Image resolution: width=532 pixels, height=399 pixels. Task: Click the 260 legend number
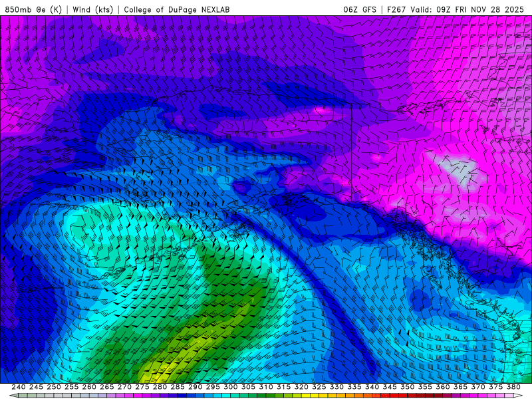tap(89, 387)
